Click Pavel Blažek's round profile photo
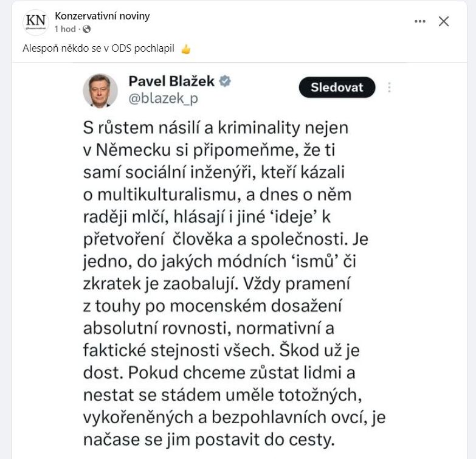Image resolution: width=476 pixels, height=459 pixels. coord(100,90)
